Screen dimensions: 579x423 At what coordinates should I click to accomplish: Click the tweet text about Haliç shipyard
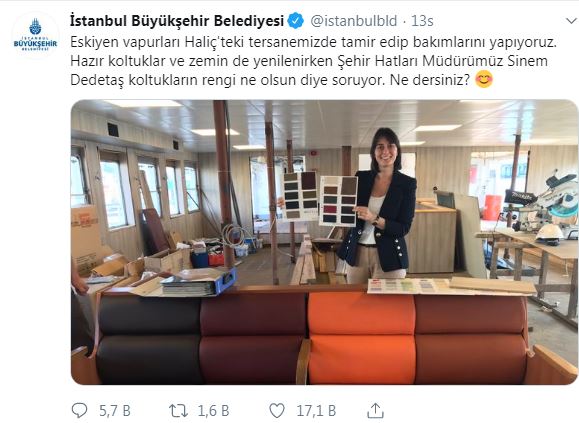pos(313,61)
